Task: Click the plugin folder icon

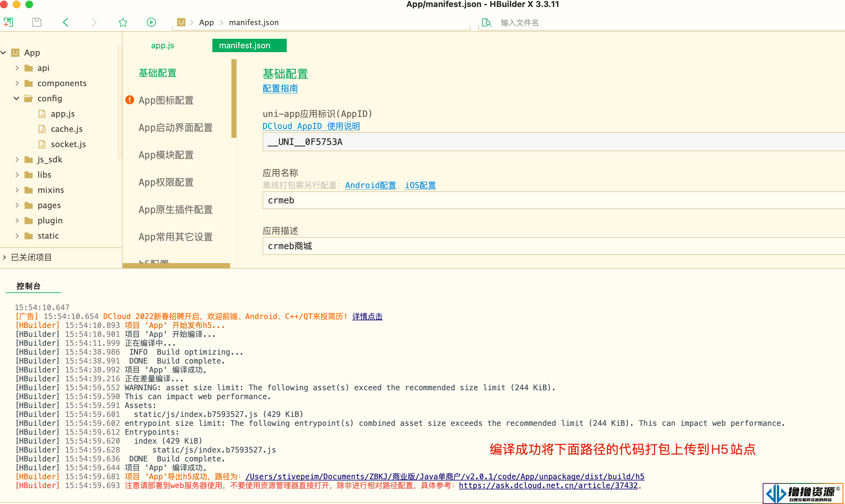Action: click(x=29, y=221)
